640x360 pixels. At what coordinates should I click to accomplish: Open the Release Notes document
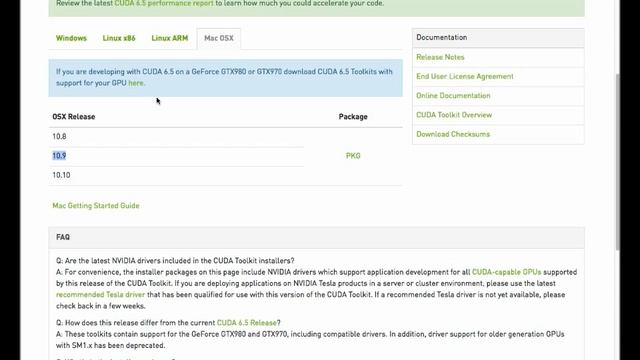click(440, 57)
